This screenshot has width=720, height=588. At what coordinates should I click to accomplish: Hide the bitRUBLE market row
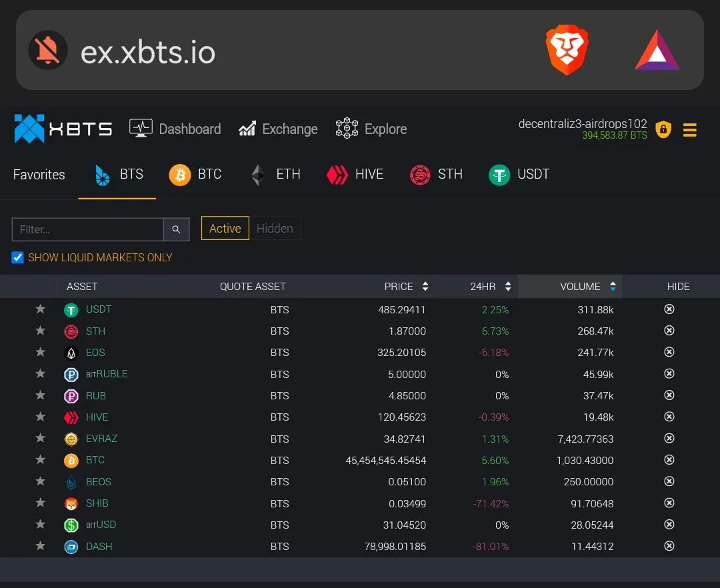point(669,373)
